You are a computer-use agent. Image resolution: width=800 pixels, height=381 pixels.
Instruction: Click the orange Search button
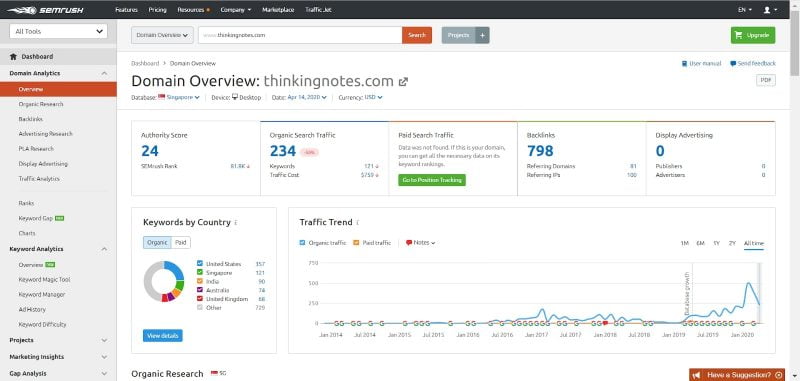[417, 35]
